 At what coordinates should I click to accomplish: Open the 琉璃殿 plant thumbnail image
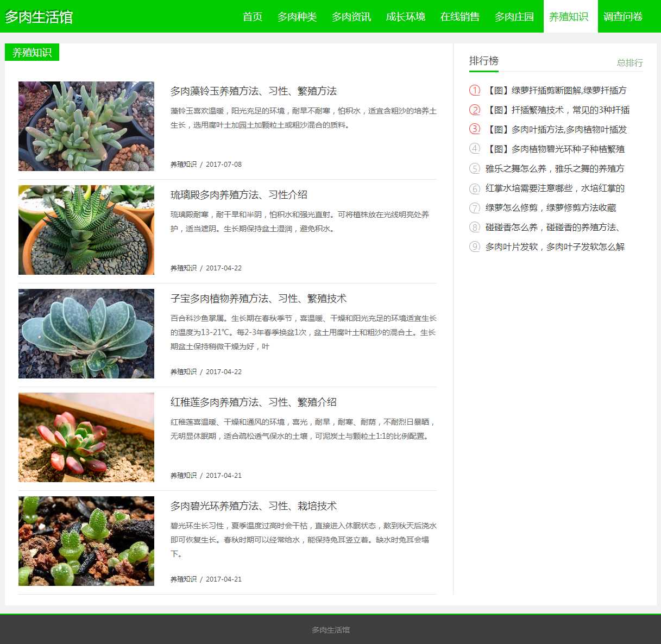[86, 230]
